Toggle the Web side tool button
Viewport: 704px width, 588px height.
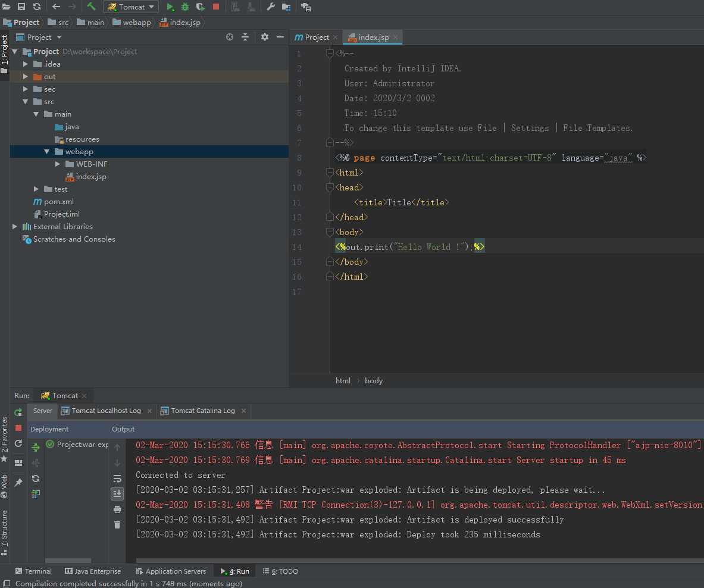click(5, 486)
